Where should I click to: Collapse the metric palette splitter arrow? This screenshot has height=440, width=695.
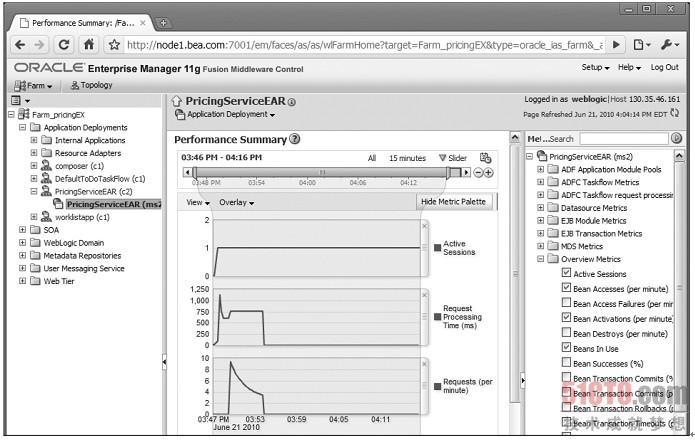[523, 380]
